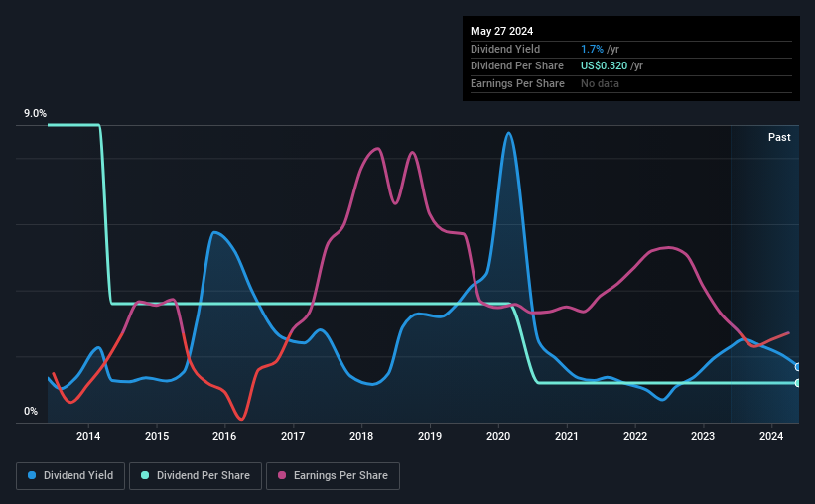The width and height of the screenshot is (815, 504).
Task: Click the blue Dividend Yield legend dot
Action: pyautogui.click(x=32, y=475)
